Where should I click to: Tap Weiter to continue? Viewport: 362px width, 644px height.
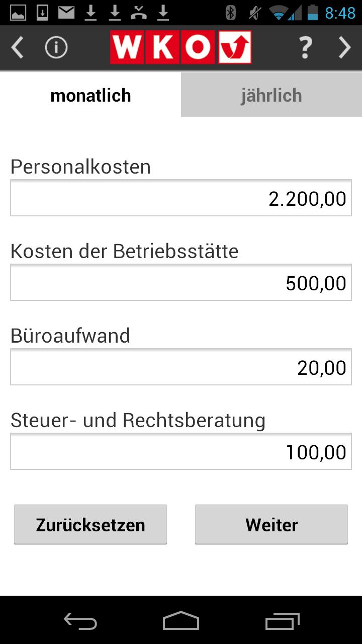pyautogui.click(x=271, y=524)
